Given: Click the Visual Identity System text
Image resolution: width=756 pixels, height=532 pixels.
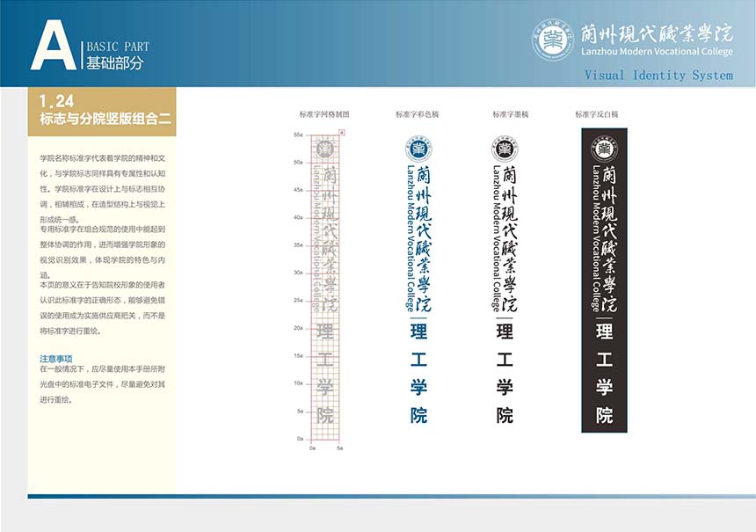Looking at the screenshot, I should [658, 76].
